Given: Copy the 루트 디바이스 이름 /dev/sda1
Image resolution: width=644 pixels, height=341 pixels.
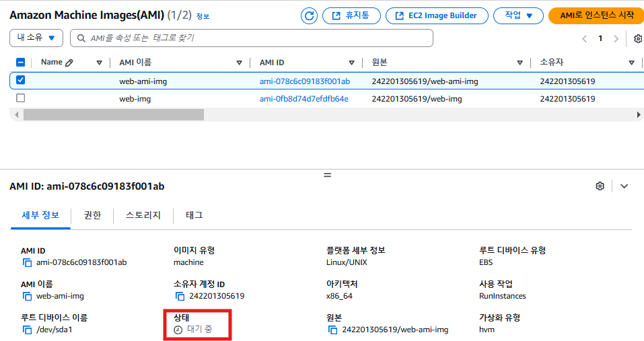Looking at the screenshot, I should tap(27, 330).
